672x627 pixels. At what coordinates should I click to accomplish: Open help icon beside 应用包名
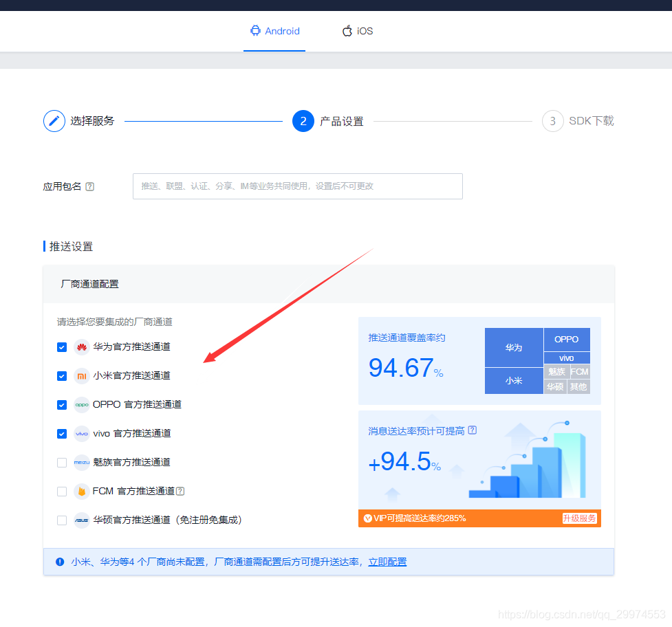[89, 186]
